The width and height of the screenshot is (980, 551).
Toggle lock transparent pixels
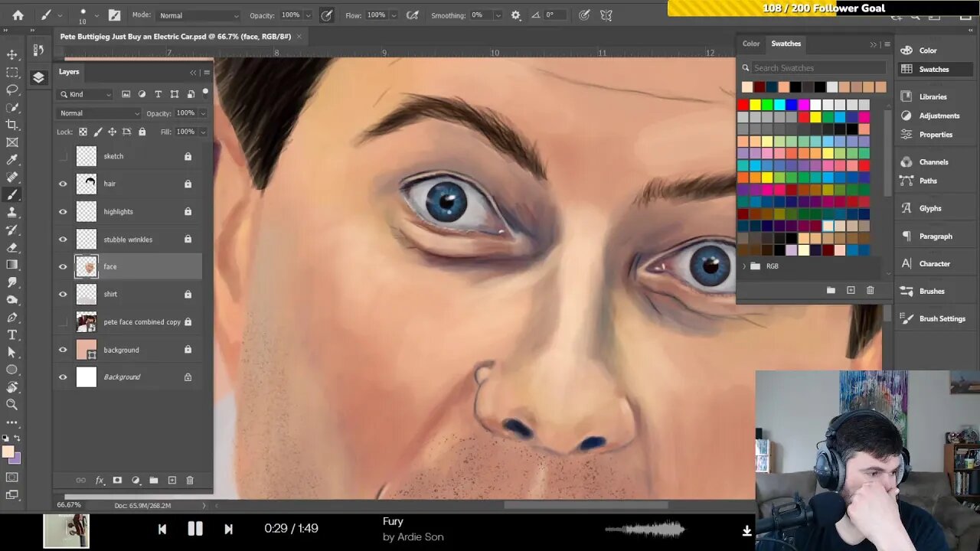click(x=83, y=132)
